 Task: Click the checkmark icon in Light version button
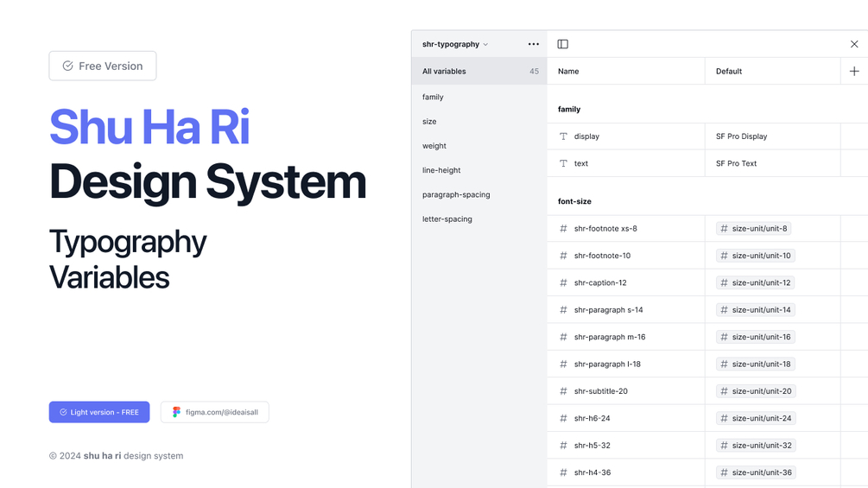tap(63, 412)
